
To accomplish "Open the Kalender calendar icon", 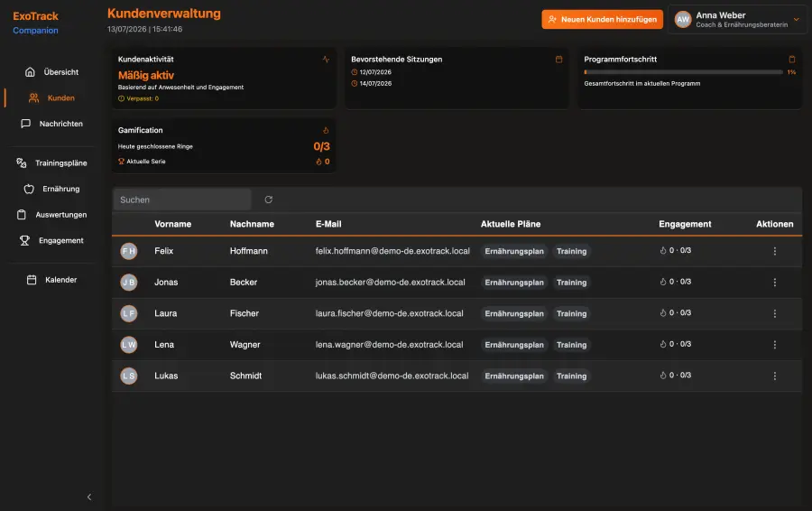I will click(x=32, y=280).
